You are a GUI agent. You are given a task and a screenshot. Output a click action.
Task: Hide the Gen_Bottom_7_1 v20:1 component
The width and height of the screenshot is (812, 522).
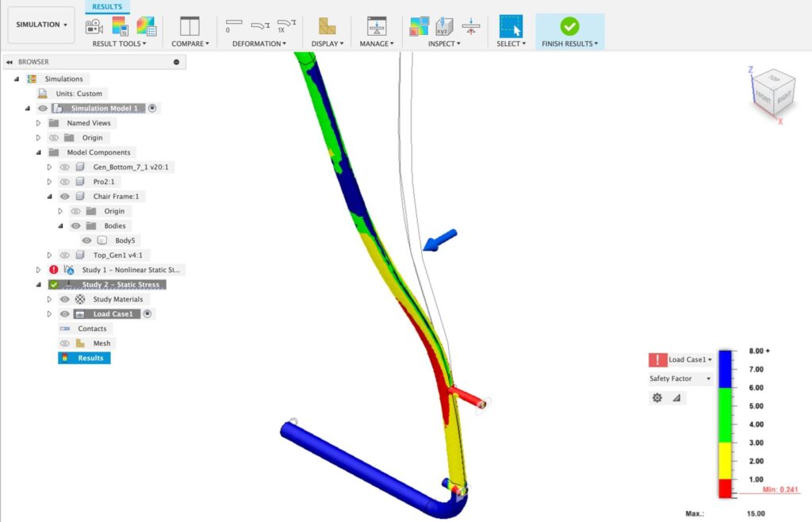[63, 167]
